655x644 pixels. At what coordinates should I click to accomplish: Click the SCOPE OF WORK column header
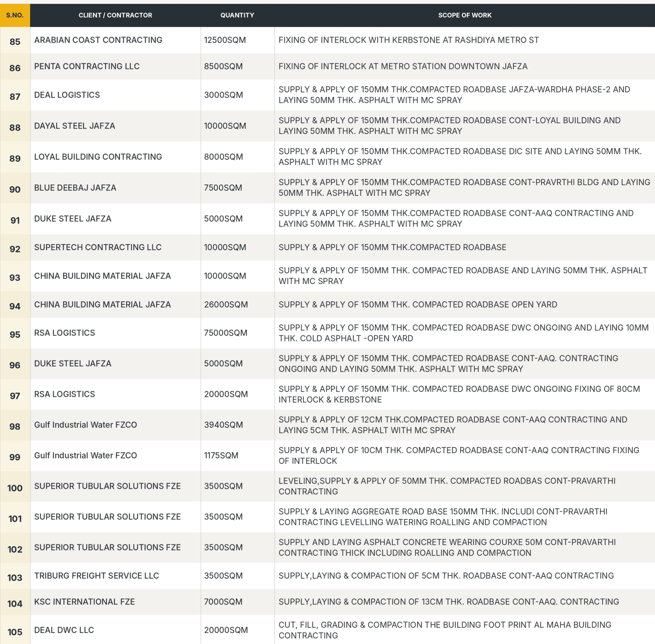465,15
